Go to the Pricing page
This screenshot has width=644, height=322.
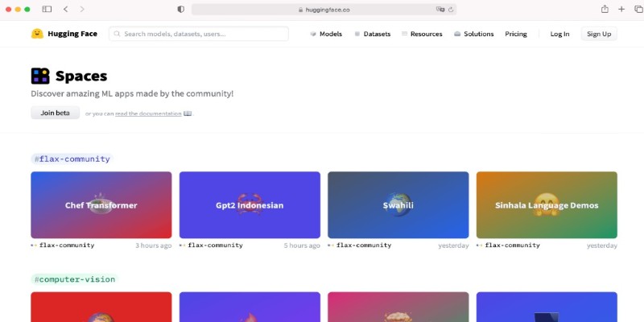click(x=516, y=34)
